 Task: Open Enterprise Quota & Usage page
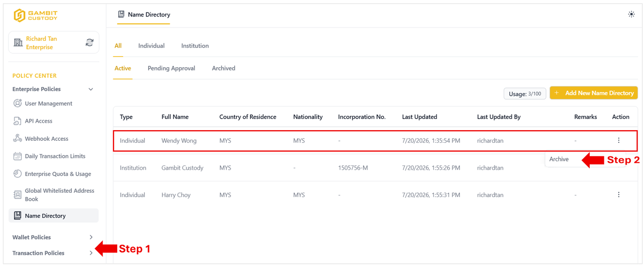point(58,174)
